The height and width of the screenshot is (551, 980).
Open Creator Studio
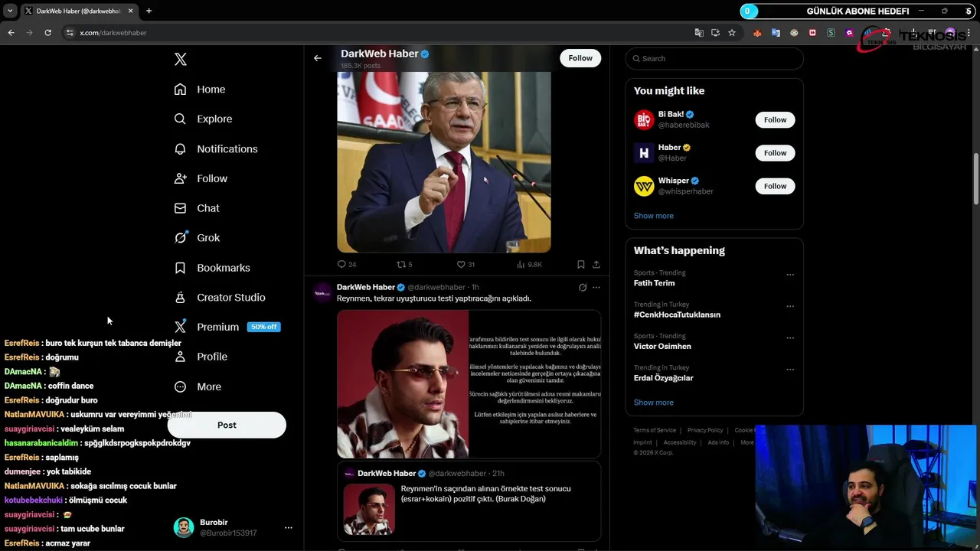(220, 297)
